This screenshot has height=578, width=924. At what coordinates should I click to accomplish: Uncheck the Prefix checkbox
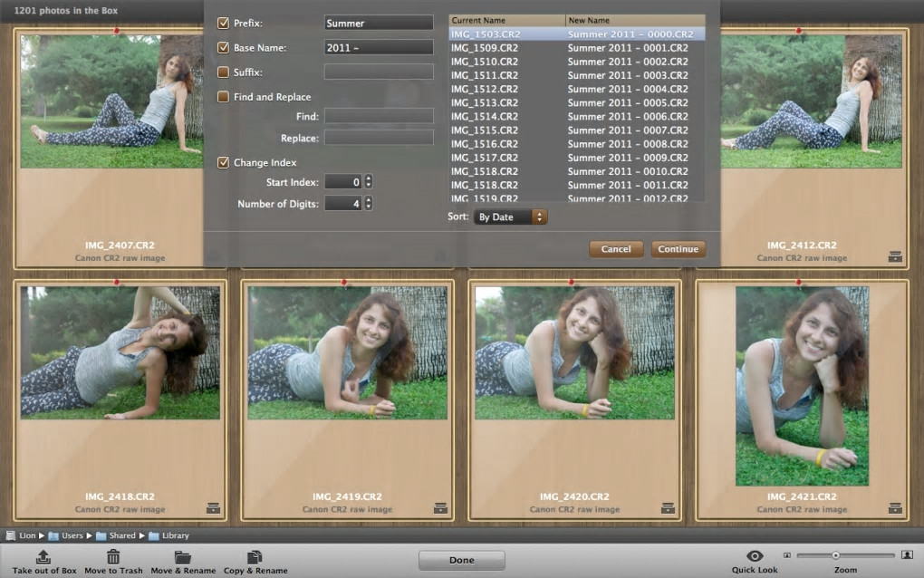point(224,23)
